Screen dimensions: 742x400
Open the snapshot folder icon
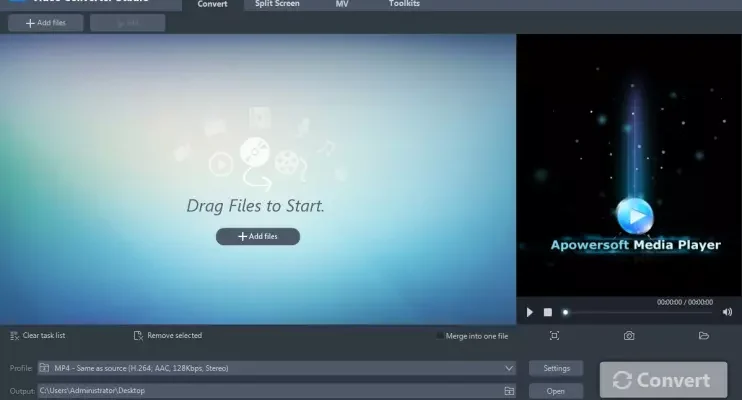pos(704,336)
